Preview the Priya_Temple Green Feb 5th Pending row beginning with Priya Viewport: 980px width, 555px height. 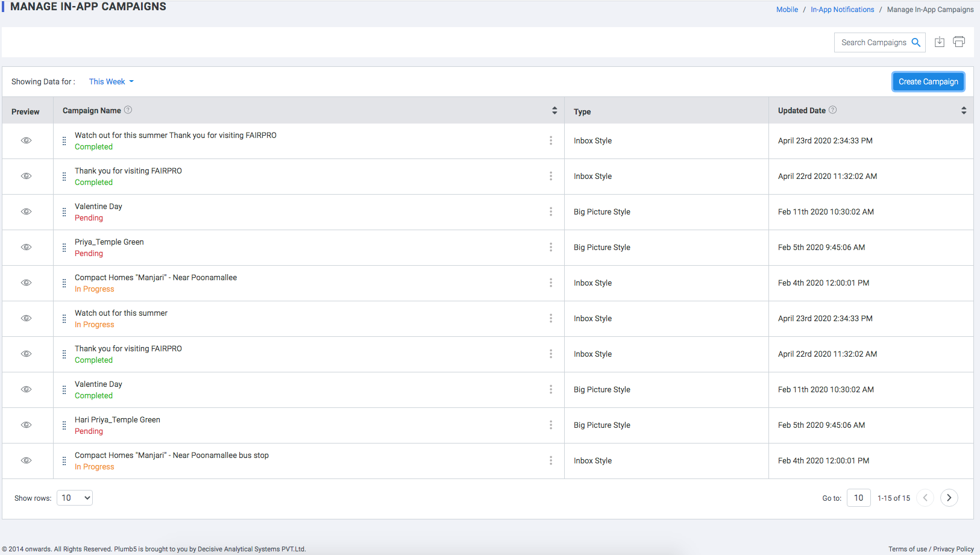tap(27, 247)
